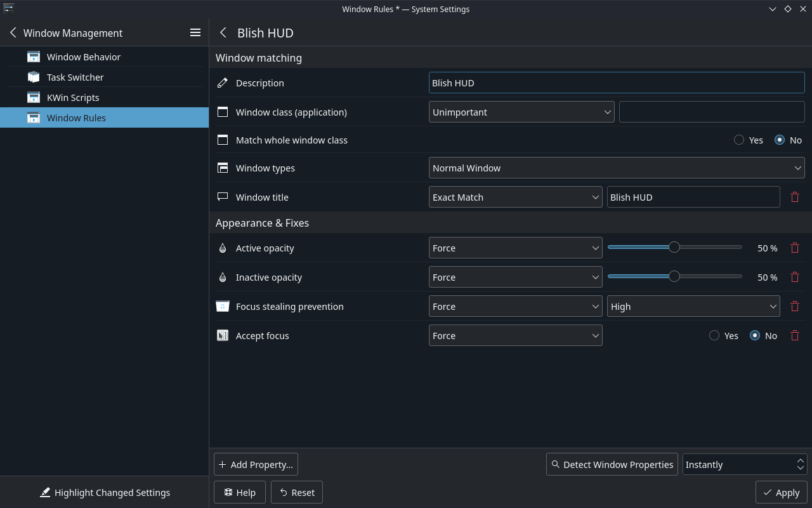
Task: Open the Window types dropdown
Action: (x=617, y=168)
